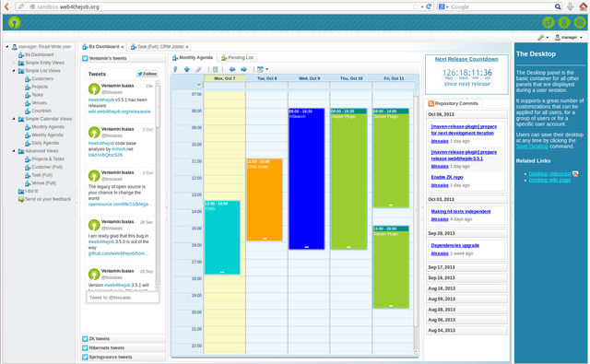Open Dependencies upgrade commit link
This screenshot has height=364, width=590.
pos(455,245)
